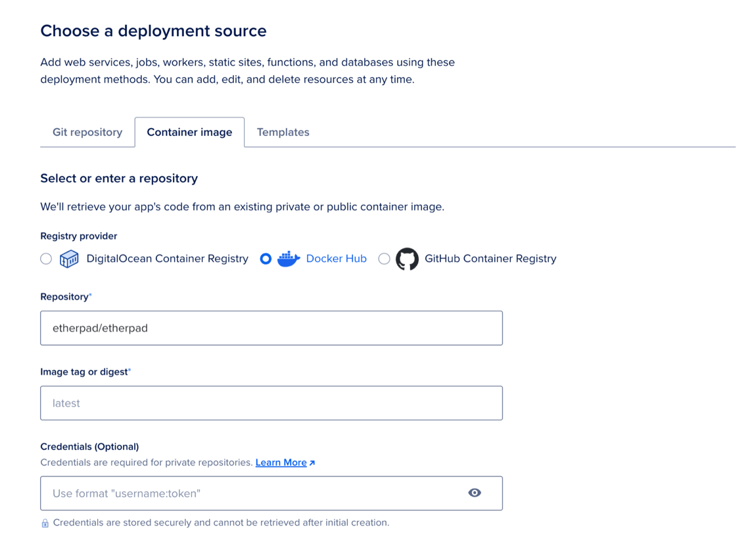Viewport: 756px width, 538px height.
Task: Click the lock icon below the credentials field
Action: click(x=45, y=522)
